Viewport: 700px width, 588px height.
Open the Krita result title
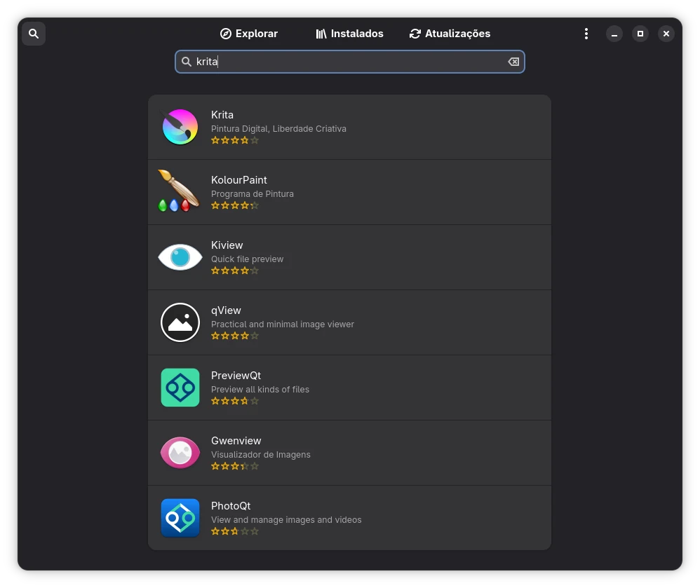[x=222, y=115]
